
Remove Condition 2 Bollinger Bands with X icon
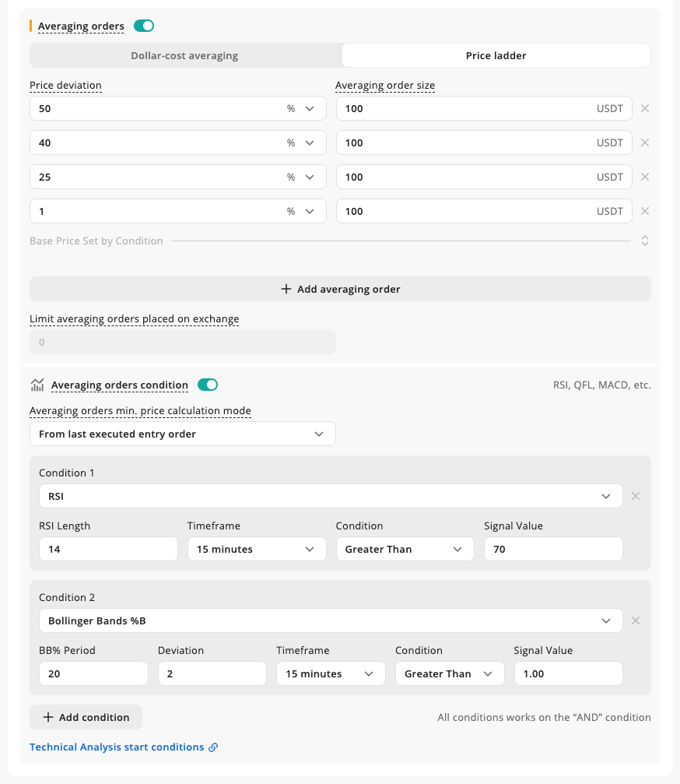636,621
